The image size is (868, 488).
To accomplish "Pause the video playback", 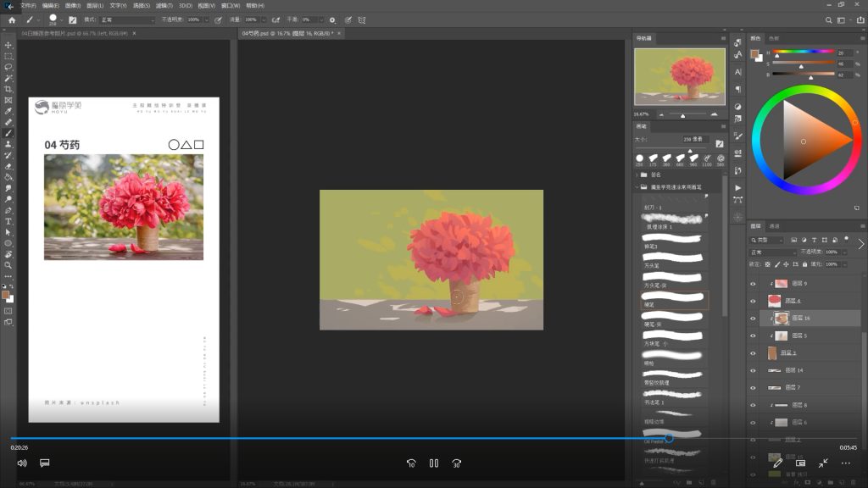I will (434, 463).
